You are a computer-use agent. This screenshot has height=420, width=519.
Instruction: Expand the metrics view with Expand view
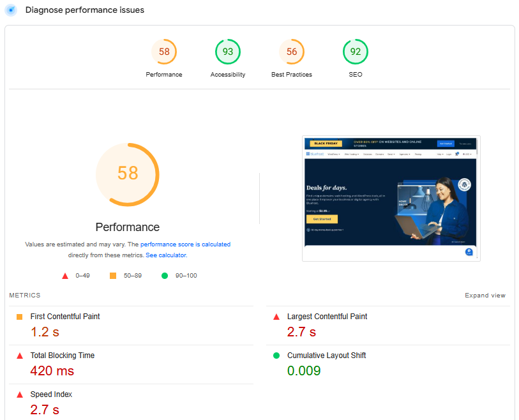[485, 296]
